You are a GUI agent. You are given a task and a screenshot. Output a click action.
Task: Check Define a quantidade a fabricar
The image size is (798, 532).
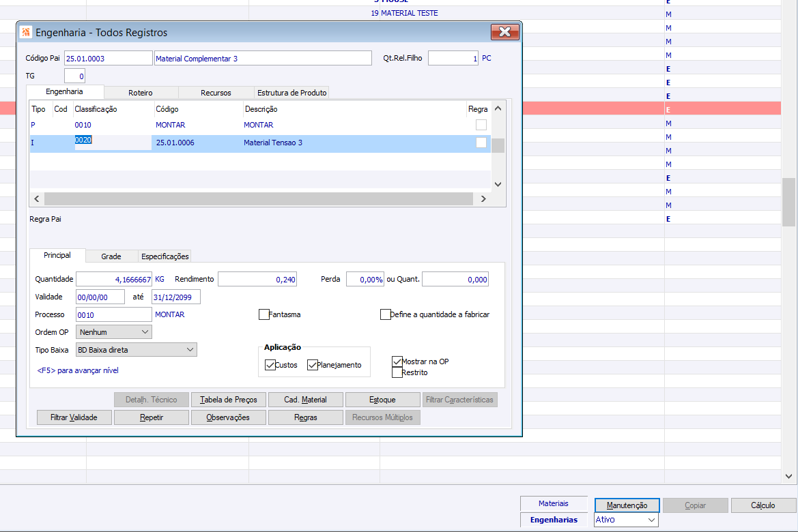click(x=385, y=314)
